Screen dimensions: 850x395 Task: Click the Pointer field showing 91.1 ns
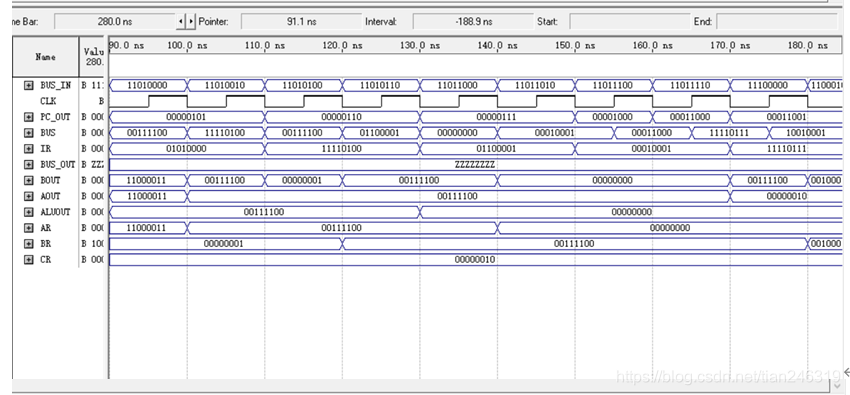click(301, 22)
